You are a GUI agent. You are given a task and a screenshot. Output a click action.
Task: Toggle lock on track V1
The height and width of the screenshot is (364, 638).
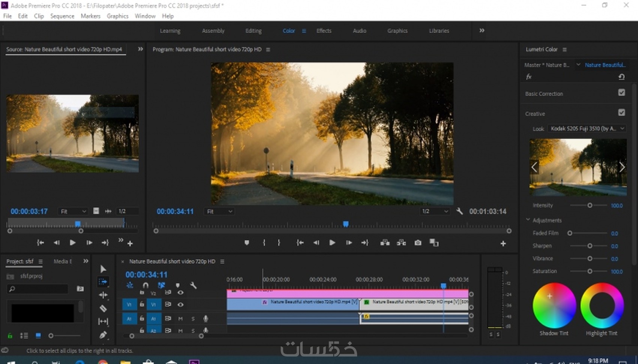142,304
